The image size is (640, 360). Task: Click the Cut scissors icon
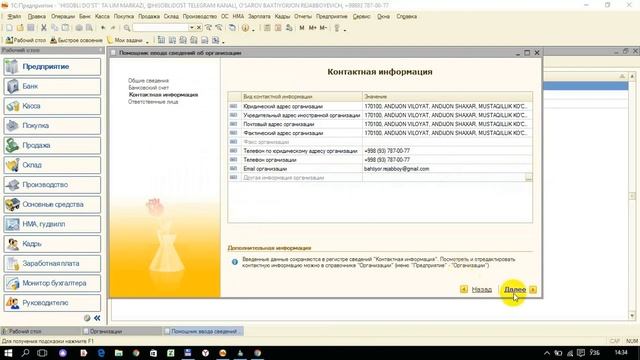[x=44, y=28]
